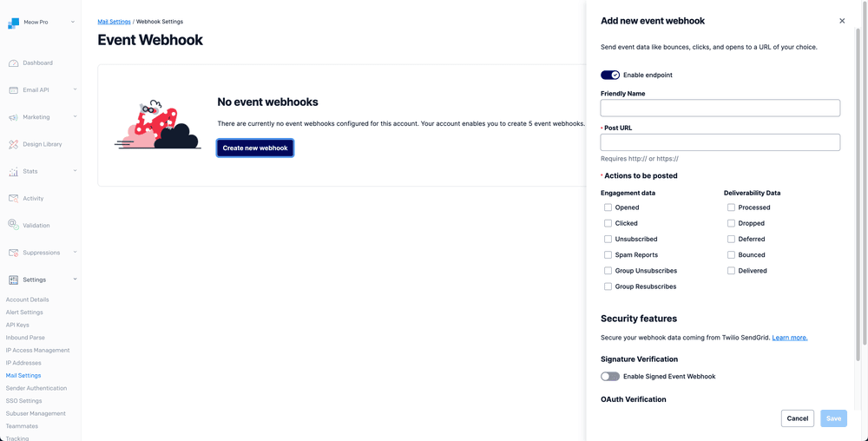Disable the Enable endpoint toggle
Screen dimensions: 868x441
click(x=610, y=76)
